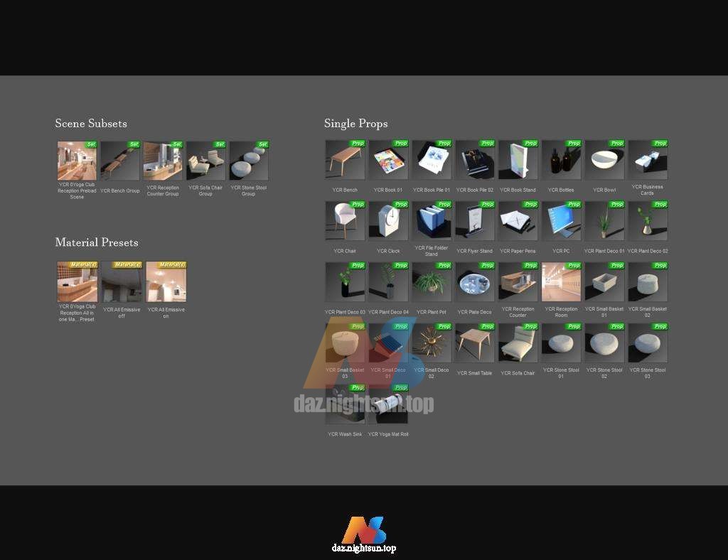Viewport: 728px width, 560px height.
Task: Select the YCR Bench prop icon
Action: [x=345, y=160]
